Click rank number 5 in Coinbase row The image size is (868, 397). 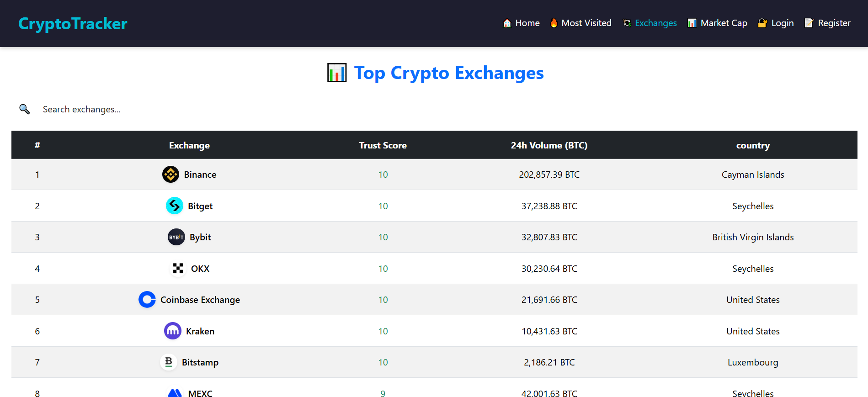click(x=37, y=300)
